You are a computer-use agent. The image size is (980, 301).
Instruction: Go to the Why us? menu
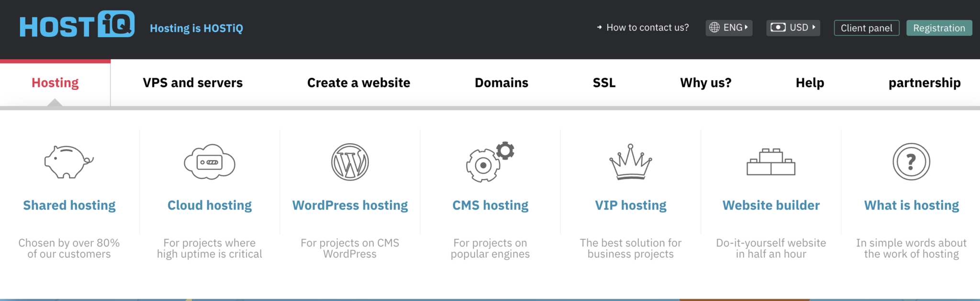[x=706, y=83]
